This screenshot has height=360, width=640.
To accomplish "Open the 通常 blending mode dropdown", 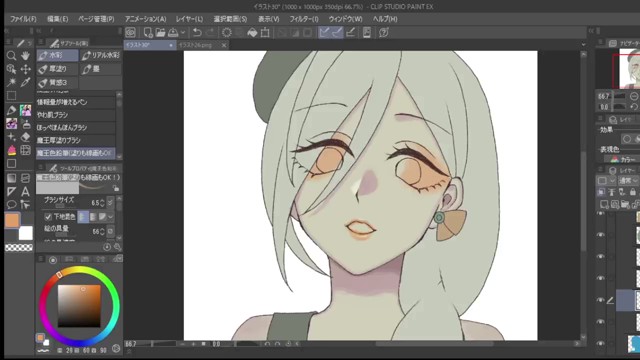I will point(628,180).
